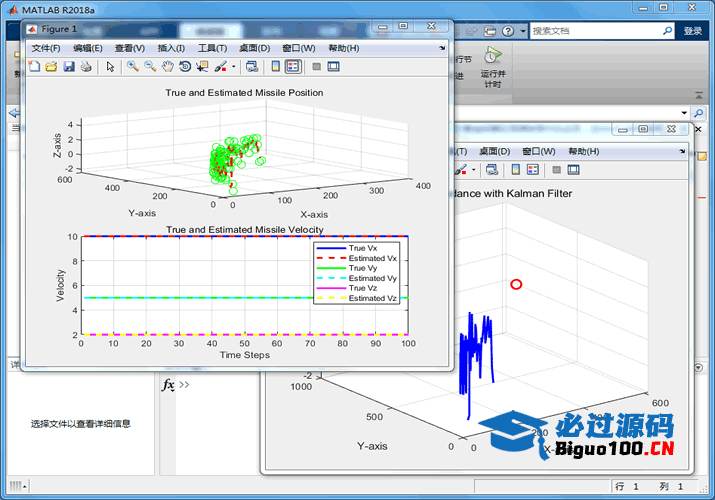Viewport: 715px width, 500px height.
Task: Click MATLAB Help question mark icon
Action: point(508,31)
